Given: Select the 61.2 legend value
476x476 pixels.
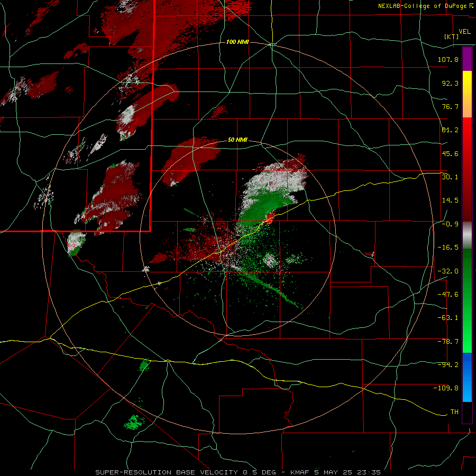Looking at the screenshot, I should tap(450, 130).
